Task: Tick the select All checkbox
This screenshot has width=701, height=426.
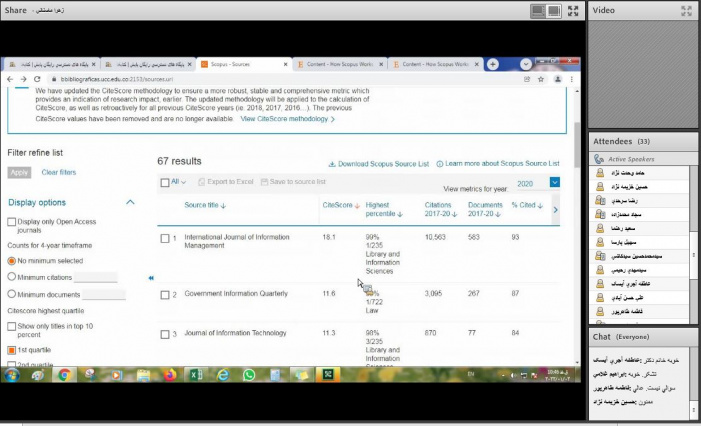Action: pos(165,182)
